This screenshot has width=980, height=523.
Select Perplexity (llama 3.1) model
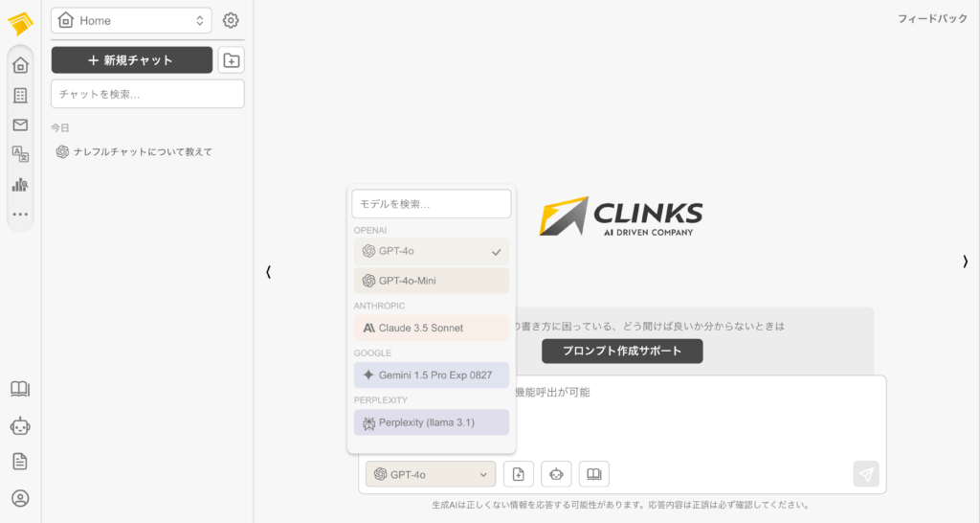tap(431, 422)
